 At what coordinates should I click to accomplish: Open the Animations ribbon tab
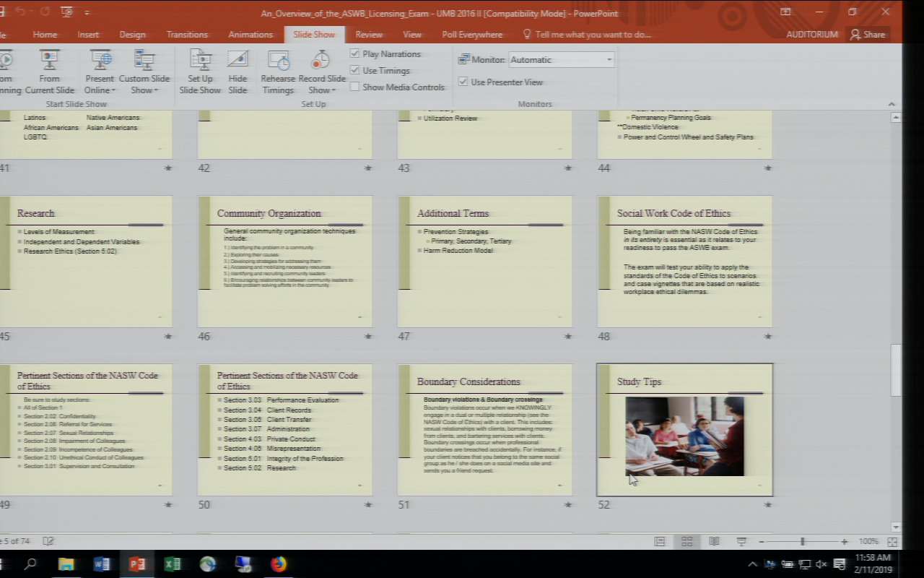(x=250, y=35)
